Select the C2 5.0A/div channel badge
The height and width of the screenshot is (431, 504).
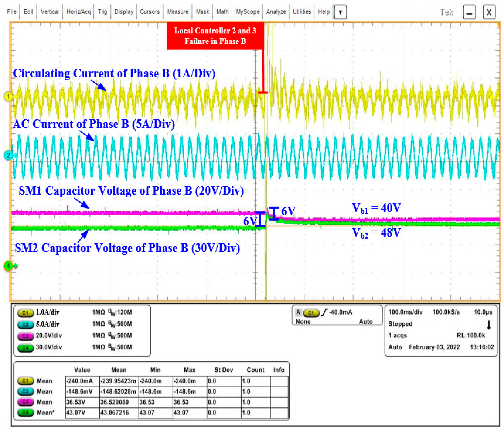(25, 324)
